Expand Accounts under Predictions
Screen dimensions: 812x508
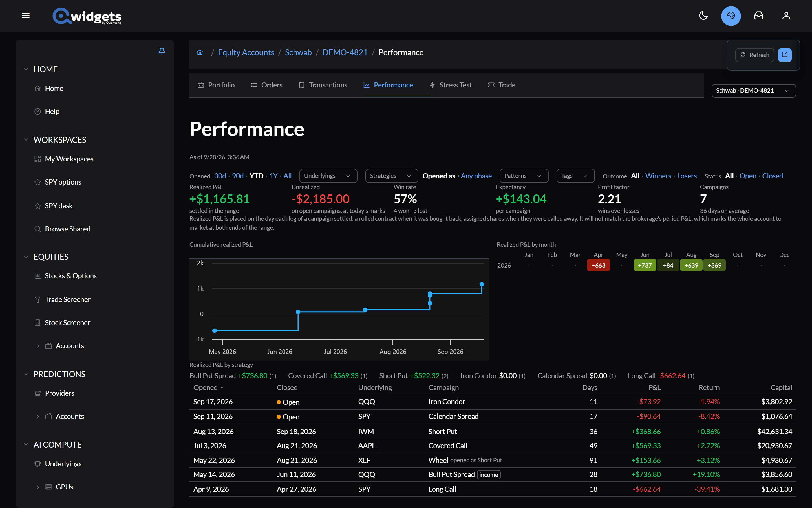point(37,417)
